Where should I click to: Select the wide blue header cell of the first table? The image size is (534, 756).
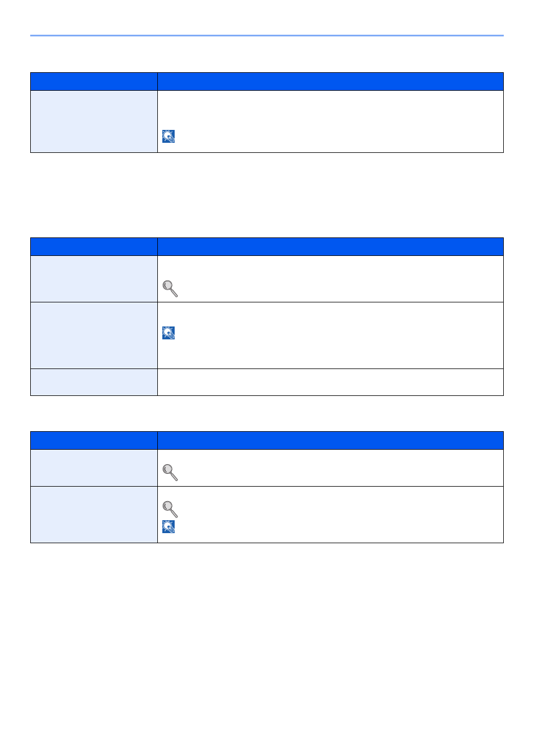point(330,82)
